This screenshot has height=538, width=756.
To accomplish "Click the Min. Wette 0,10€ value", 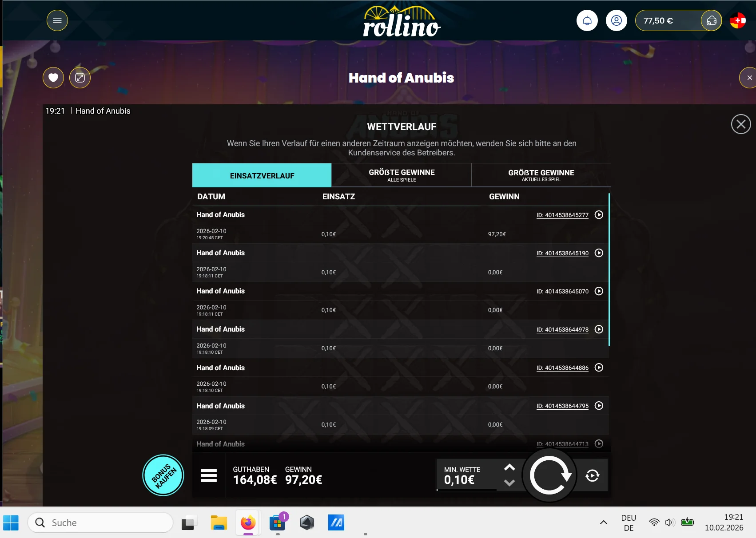I will (x=459, y=480).
